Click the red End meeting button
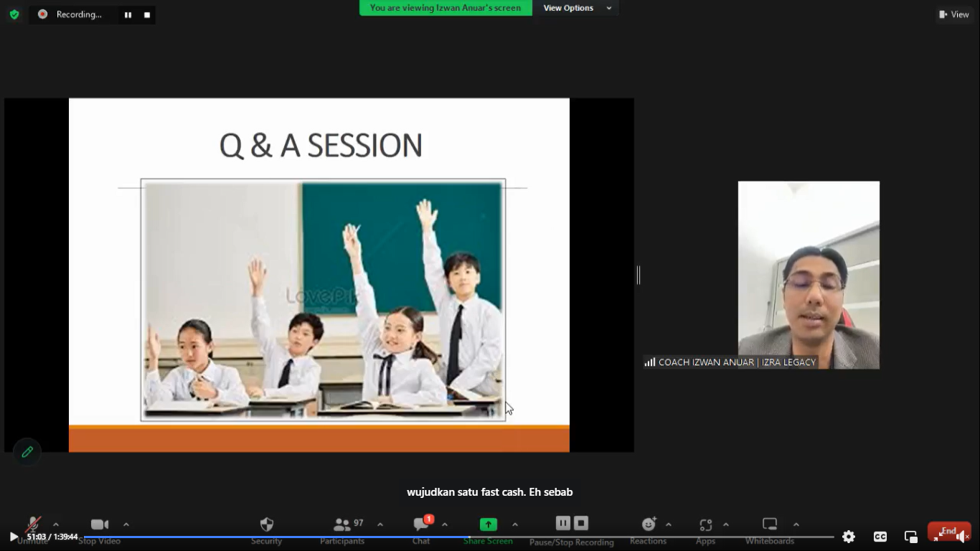The width and height of the screenshot is (980, 551). pos(948,532)
